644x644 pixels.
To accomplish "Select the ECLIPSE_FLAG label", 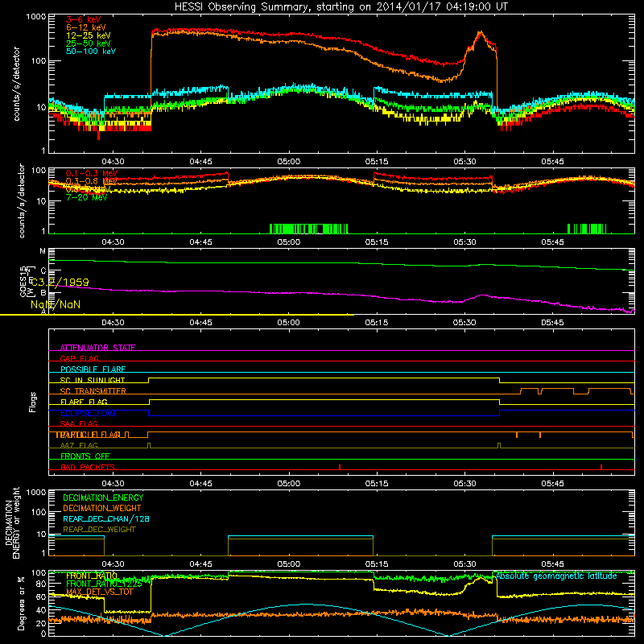I will (88, 413).
